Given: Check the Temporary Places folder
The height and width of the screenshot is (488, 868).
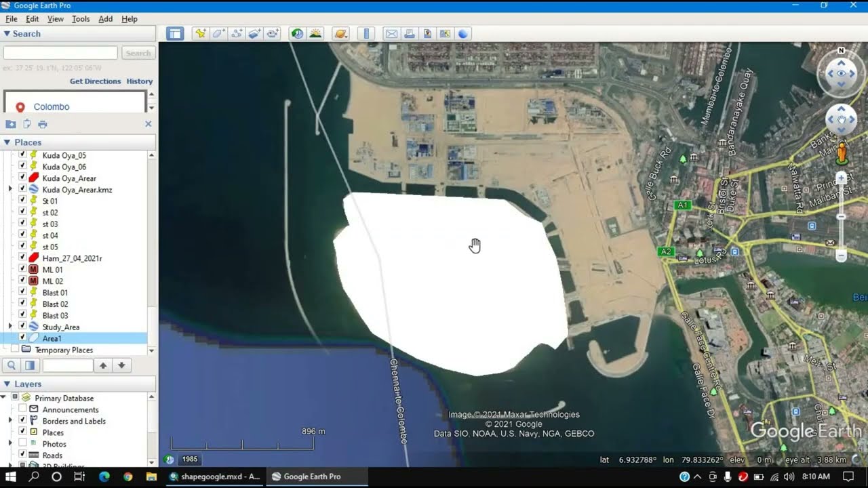Looking at the screenshot, I should tap(15, 349).
